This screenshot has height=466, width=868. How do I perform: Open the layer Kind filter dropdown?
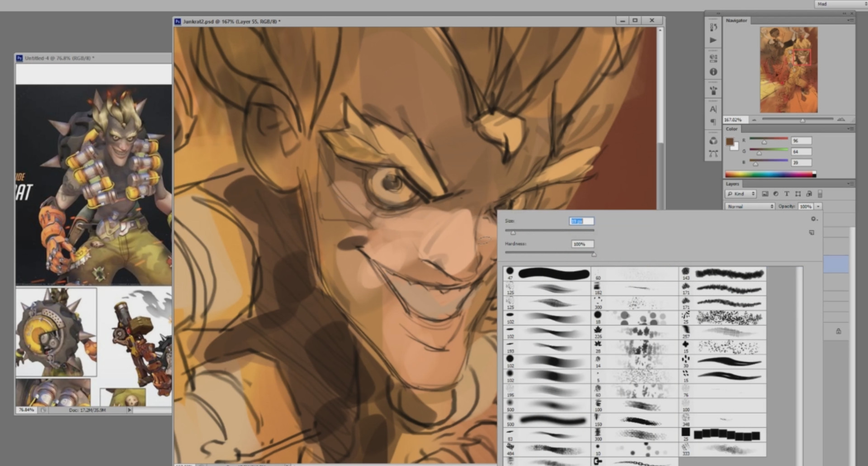741,194
